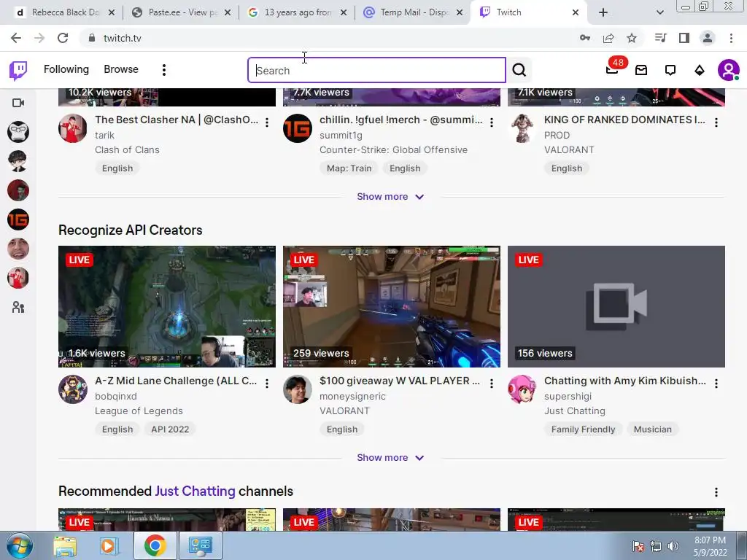747x560 pixels.
Task: Switch to the Paste.ee browser tab
Action: pyautogui.click(x=181, y=12)
